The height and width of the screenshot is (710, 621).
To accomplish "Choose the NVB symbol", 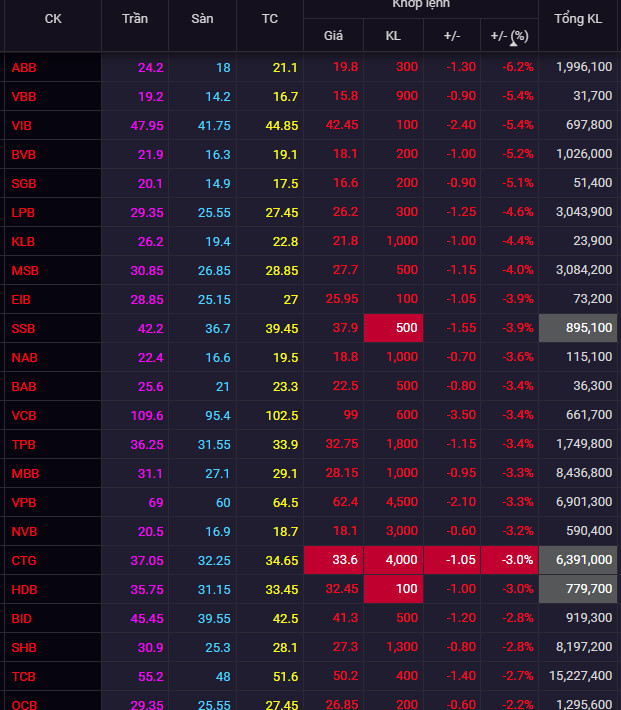I will pyautogui.click(x=24, y=532).
